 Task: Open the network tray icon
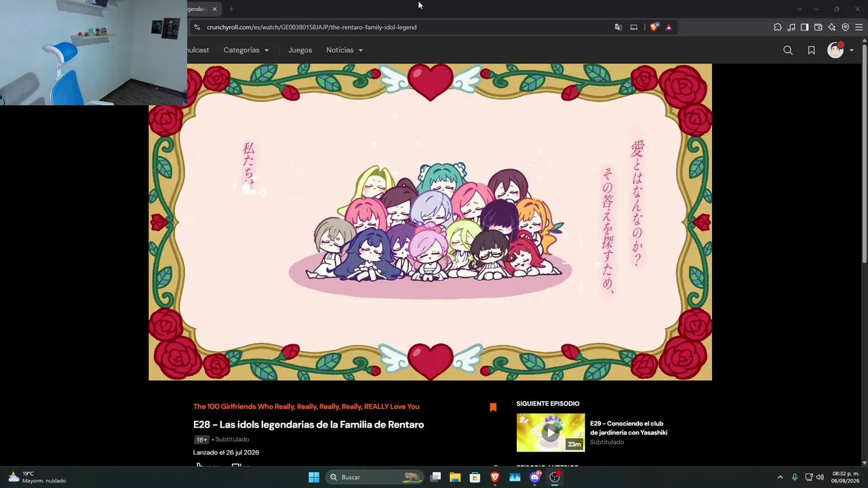pyautogui.click(x=809, y=477)
